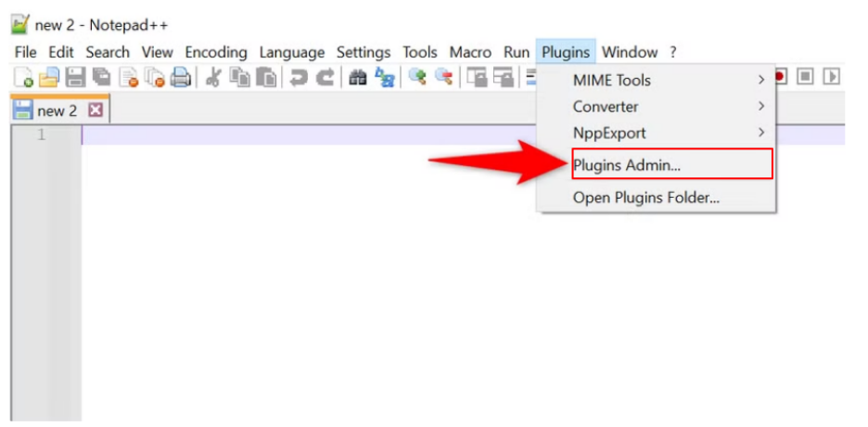Choose Open Plugins Folder... entry
The image size is (868, 427).
(x=657, y=197)
